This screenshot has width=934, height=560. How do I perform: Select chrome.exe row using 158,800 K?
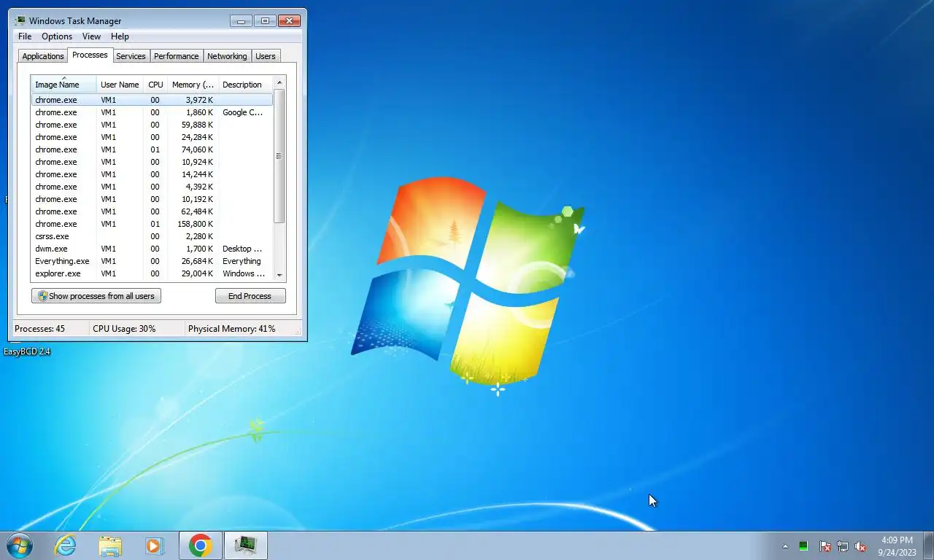coord(152,224)
